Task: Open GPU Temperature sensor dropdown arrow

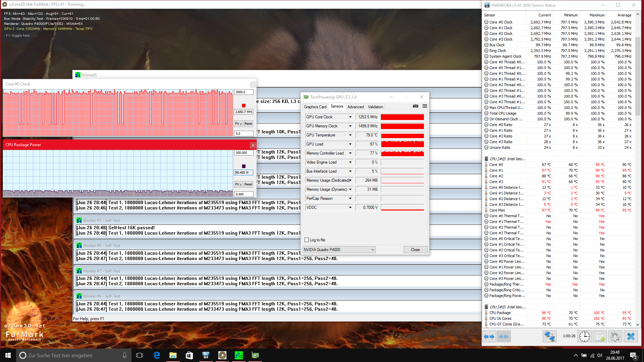Action: (350, 135)
